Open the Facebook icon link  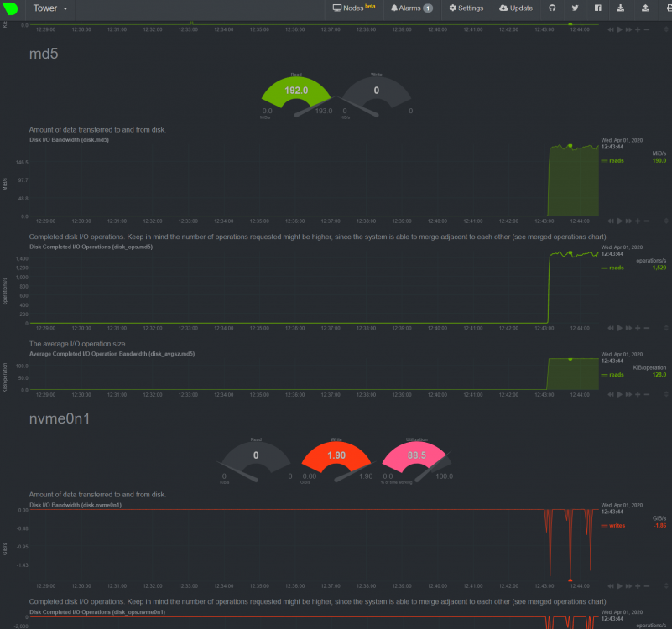point(598,8)
